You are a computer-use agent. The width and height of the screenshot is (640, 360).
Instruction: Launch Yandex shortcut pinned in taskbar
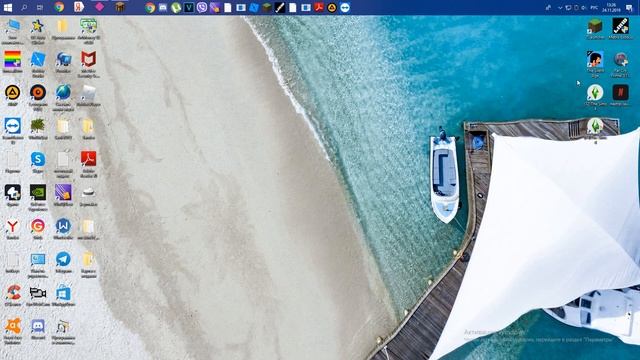[x=79, y=7]
